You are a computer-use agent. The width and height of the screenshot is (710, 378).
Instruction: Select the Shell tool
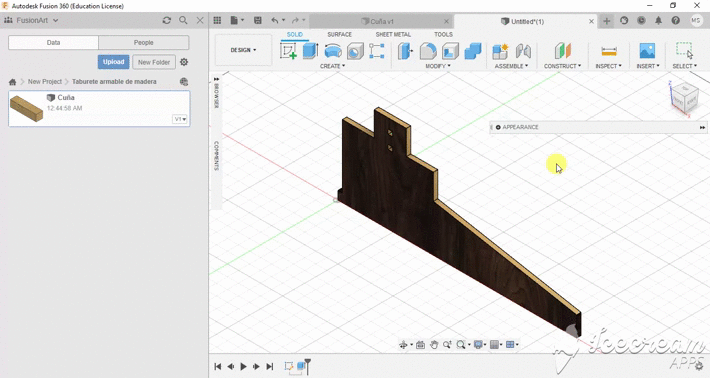[450, 51]
